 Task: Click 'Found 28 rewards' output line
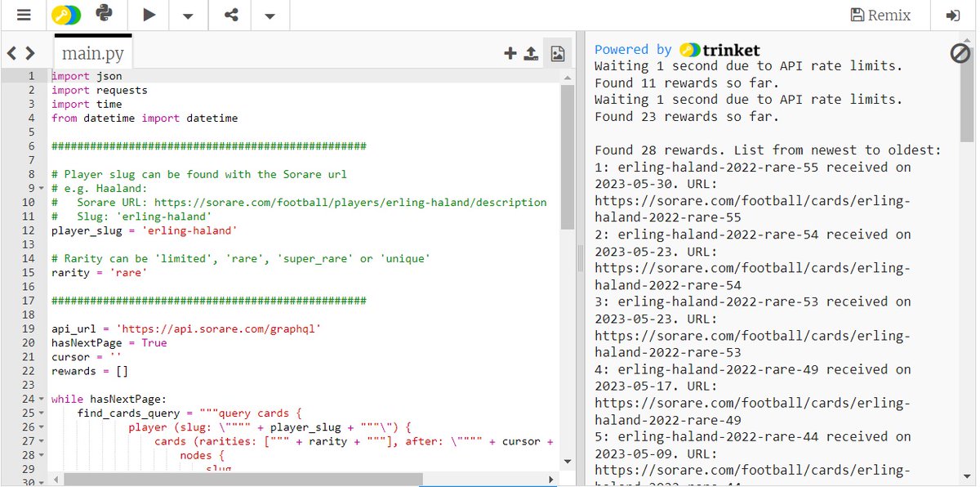(768, 150)
